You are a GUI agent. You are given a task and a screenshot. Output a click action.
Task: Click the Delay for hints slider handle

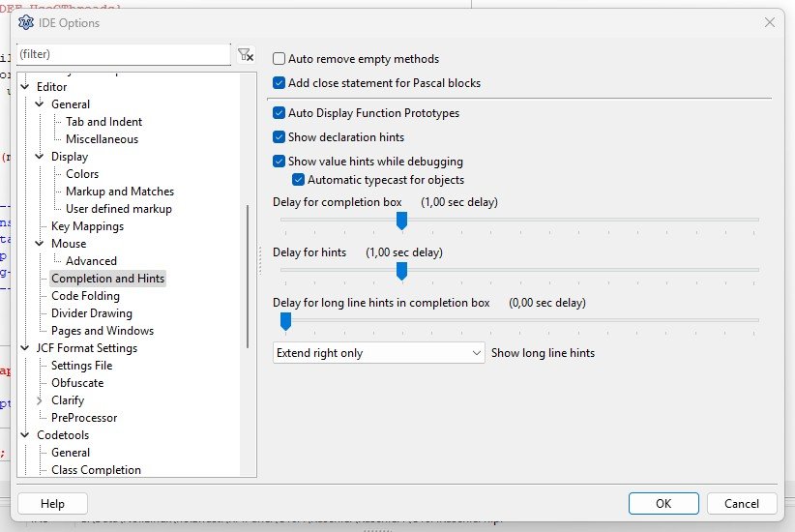pyautogui.click(x=401, y=271)
